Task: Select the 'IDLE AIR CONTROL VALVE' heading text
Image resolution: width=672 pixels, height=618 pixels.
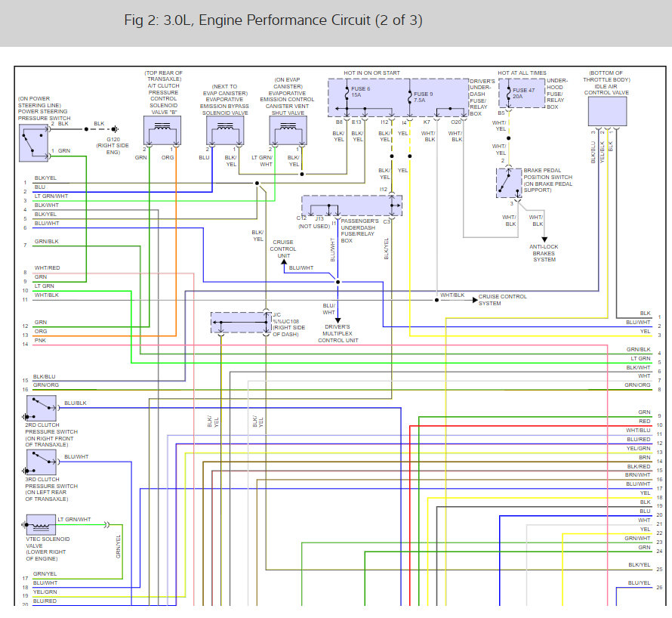Action: [x=606, y=89]
